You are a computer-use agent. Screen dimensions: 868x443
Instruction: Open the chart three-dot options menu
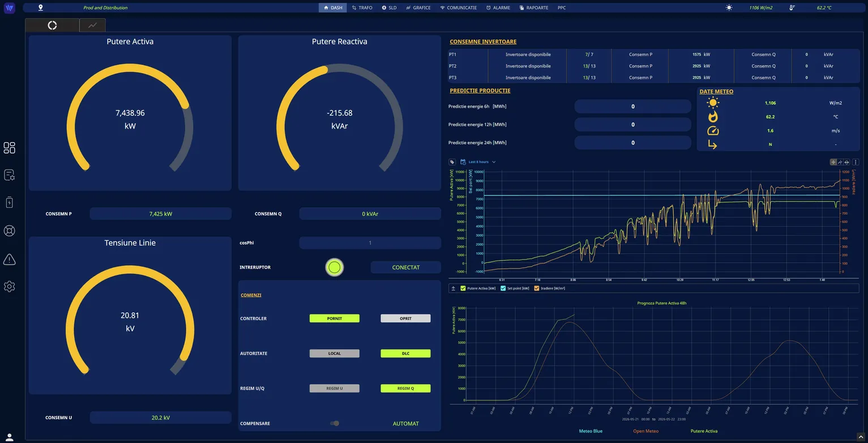856,162
